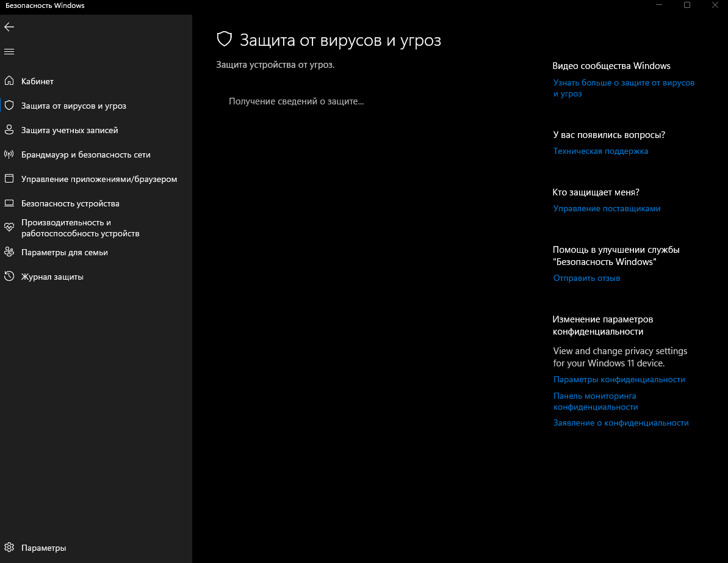Click the Помощь в улучшении службы heading

pos(616,255)
